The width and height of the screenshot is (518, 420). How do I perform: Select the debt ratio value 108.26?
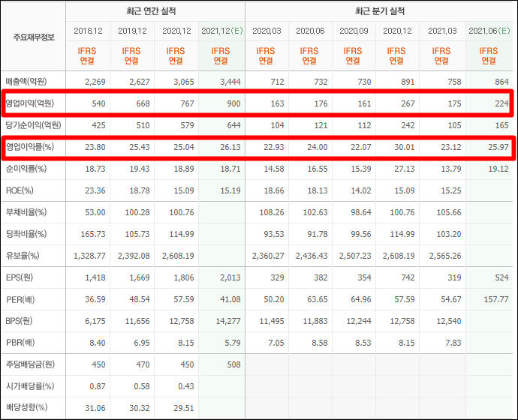[272, 212]
